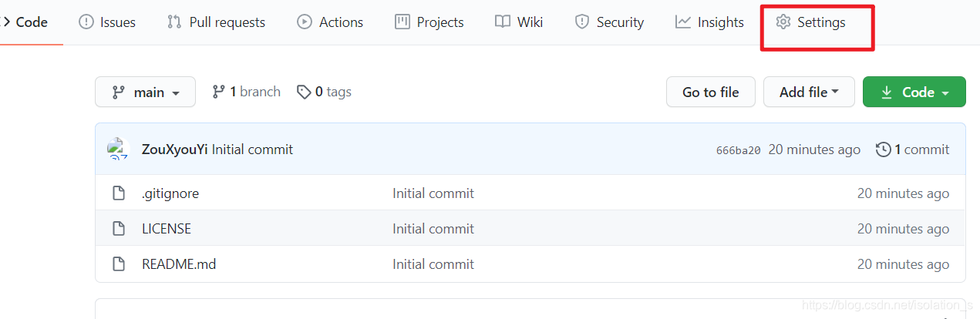Click the commit history clock icon
The height and width of the screenshot is (319, 980).
(x=884, y=149)
